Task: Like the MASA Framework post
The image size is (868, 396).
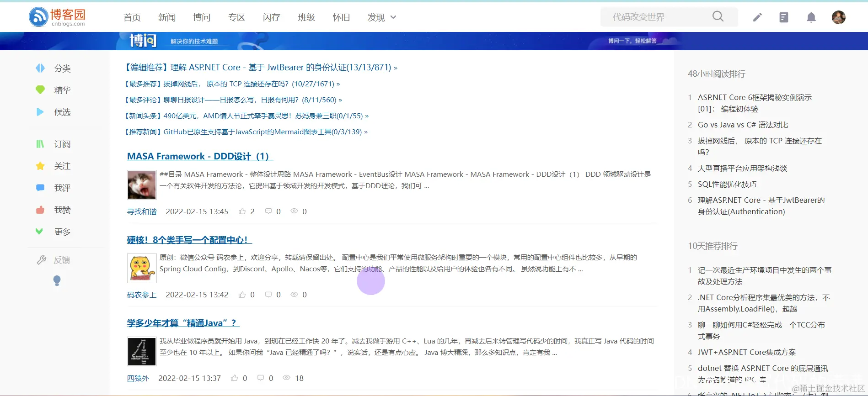Action: [x=242, y=211]
